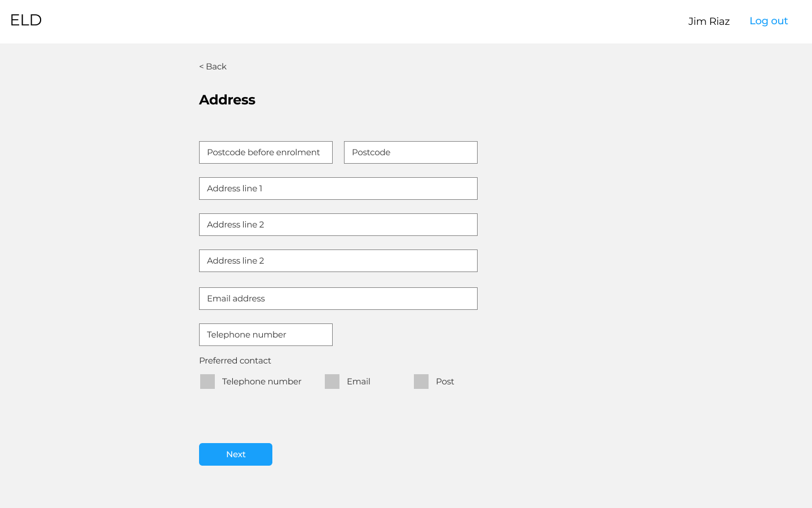This screenshot has width=812, height=508.
Task: Log out of the account
Action: coord(768,21)
